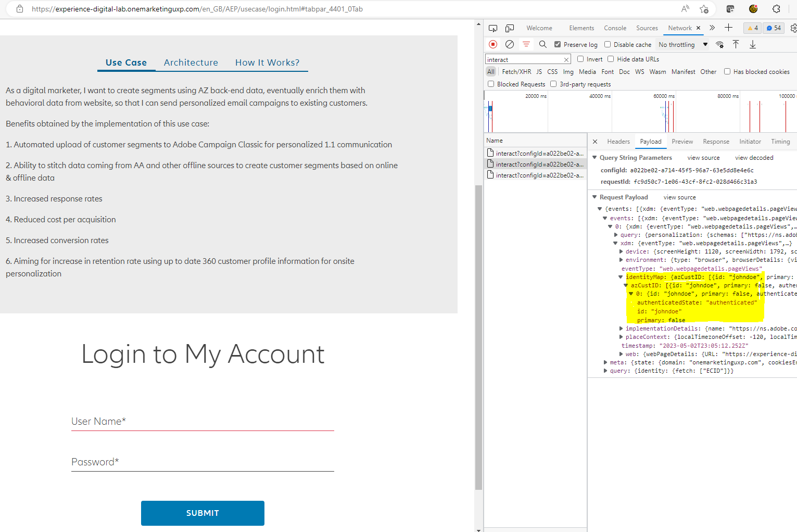Toggle Preserve log checkbox
This screenshot has width=797, height=532.
click(558, 44)
